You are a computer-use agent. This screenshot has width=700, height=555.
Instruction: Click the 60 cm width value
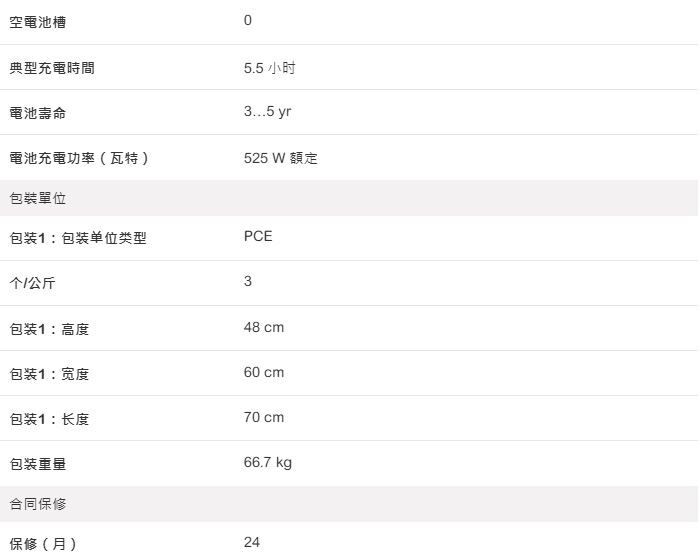pyautogui.click(x=264, y=372)
